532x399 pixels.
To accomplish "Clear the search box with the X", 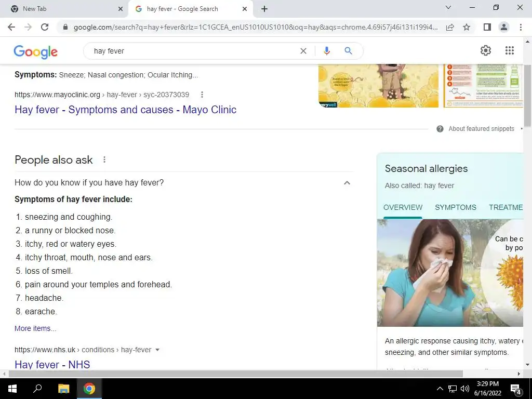I will click(x=303, y=51).
